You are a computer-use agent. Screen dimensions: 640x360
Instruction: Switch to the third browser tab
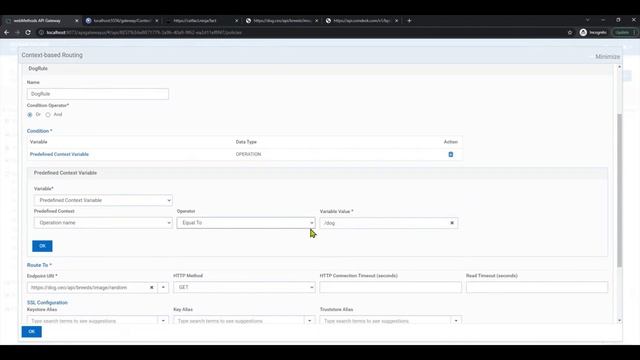click(202, 20)
